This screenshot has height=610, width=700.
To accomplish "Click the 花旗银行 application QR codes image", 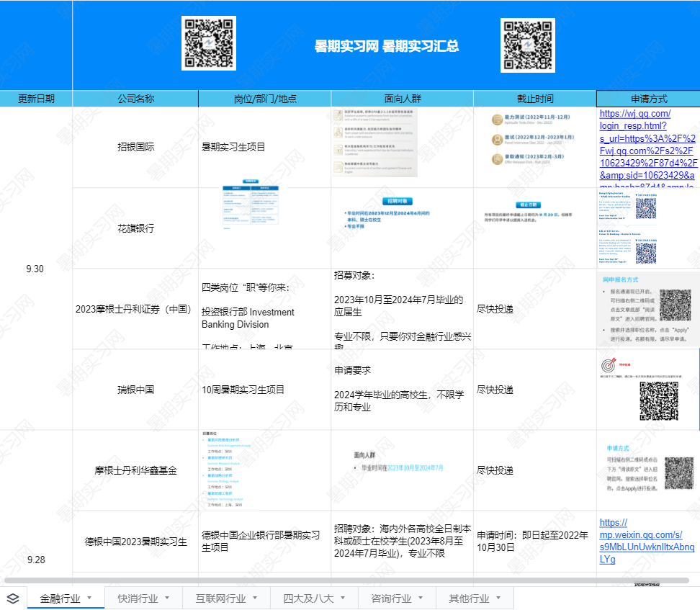I will [628, 228].
